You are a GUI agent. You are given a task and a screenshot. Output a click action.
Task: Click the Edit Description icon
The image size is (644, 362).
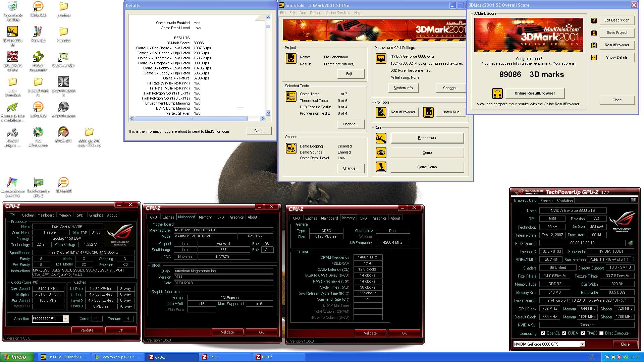pos(594,20)
